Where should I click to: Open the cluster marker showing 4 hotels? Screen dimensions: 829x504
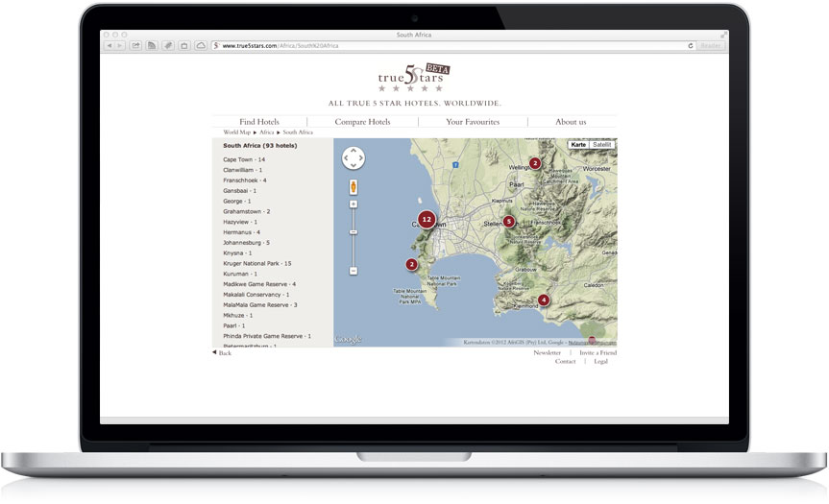[544, 300]
